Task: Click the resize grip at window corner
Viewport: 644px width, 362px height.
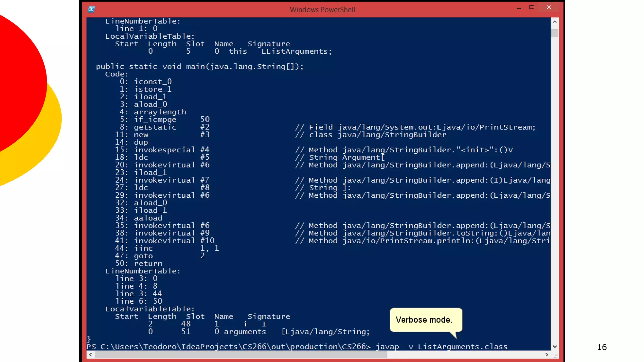Action: tap(556, 356)
